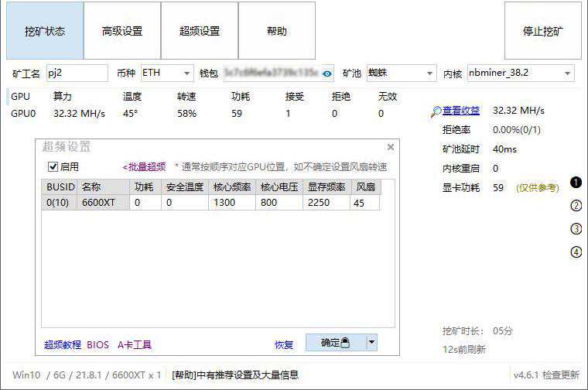Click the magnifier icon next to 查看收益

(x=436, y=111)
